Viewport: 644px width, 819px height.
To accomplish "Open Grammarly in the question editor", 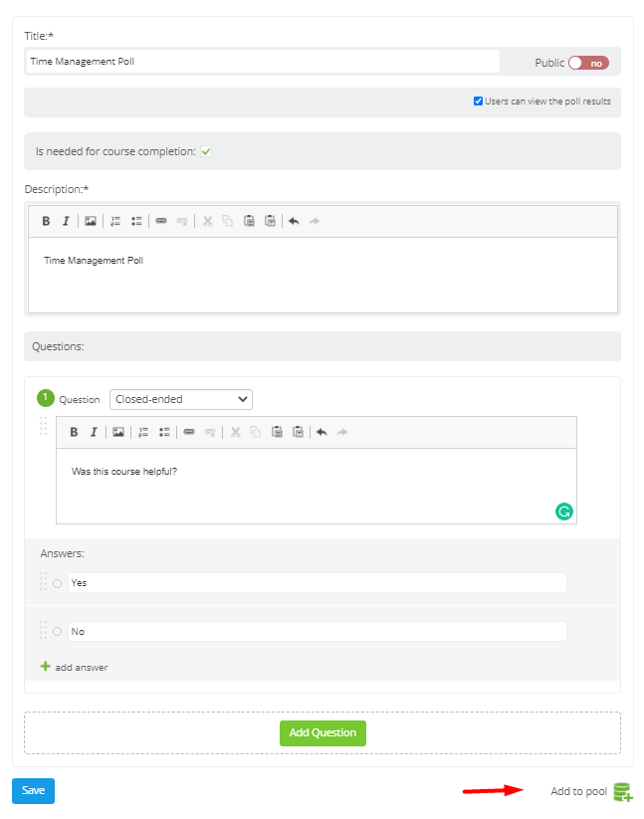I will [x=564, y=511].
